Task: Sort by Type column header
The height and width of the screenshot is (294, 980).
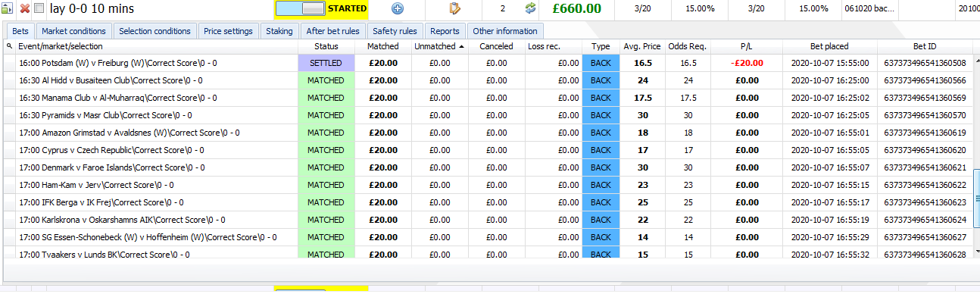Action: coord(601,46)
